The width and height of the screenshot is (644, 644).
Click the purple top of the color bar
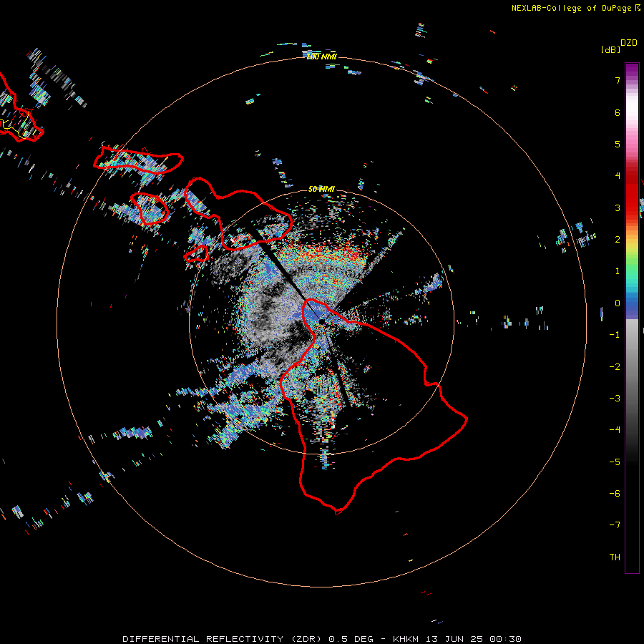632,70
